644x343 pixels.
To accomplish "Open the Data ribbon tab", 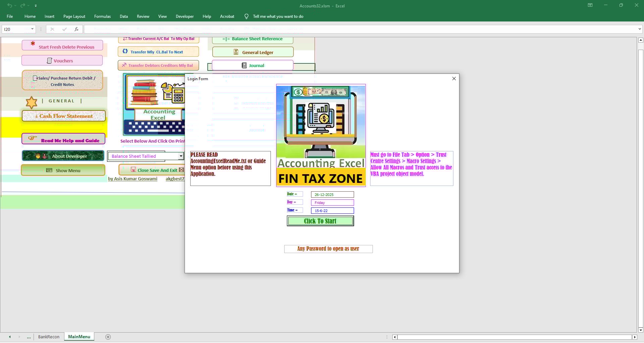I will (124, 16).
